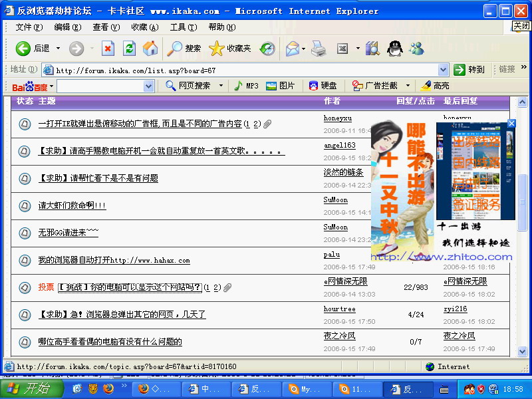Open Mail button dropdown arrow
This screenshot has height=399, width=532.
tap(304, 49)
